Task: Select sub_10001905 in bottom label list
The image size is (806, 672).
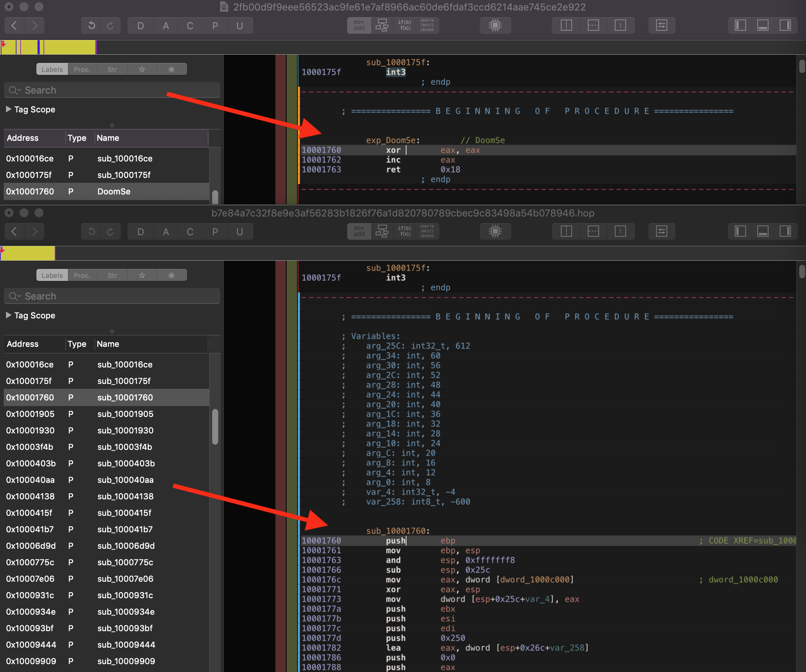Action: [125, 414]
